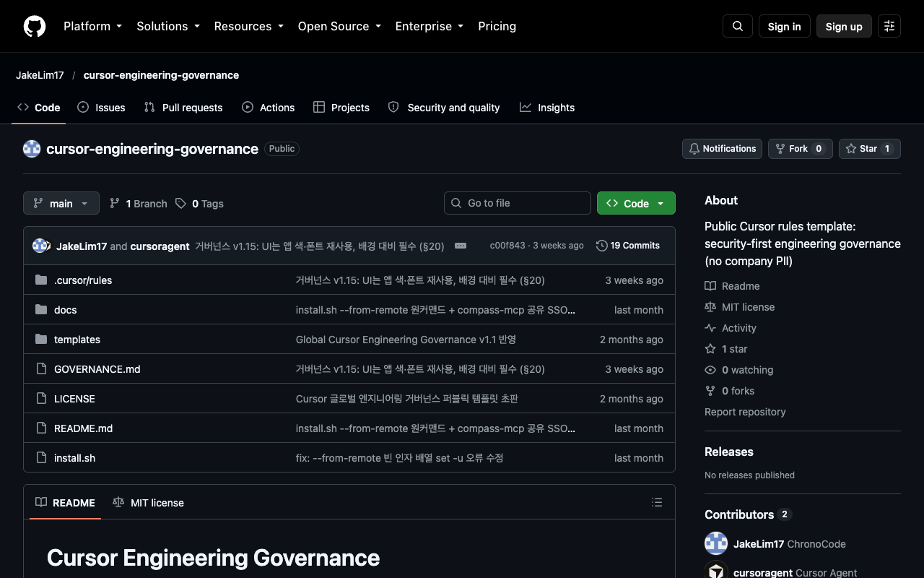Open the LICENSE file
The image size is (924, 578).
(x=74, y=399)
